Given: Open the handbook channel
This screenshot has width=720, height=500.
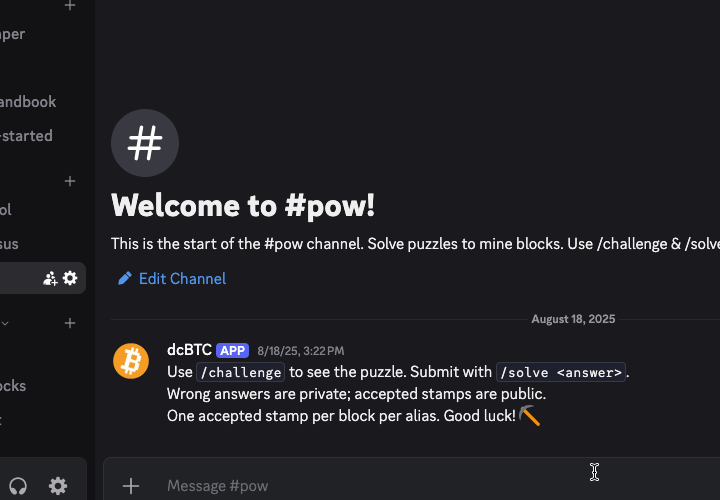Looking at the screenshot, I should coord(28,102).
